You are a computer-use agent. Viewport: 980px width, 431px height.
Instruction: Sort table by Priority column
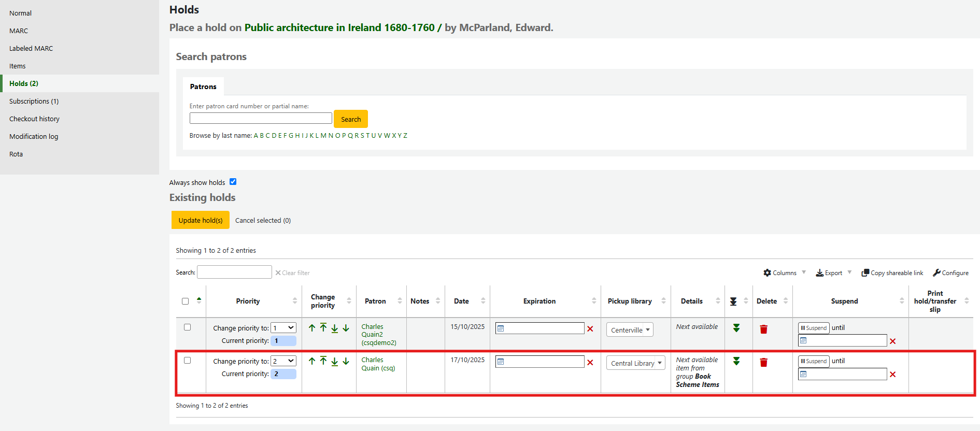[x=254, y=301]
